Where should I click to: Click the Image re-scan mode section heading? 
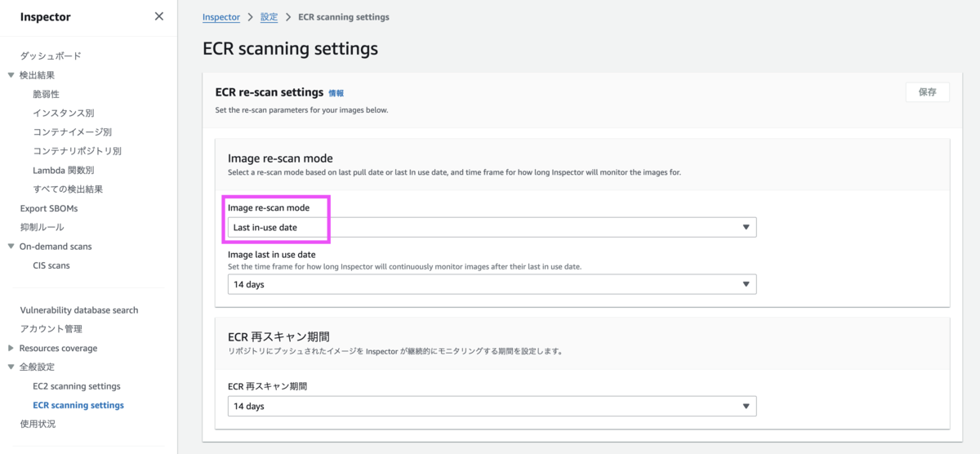point(280,158)
